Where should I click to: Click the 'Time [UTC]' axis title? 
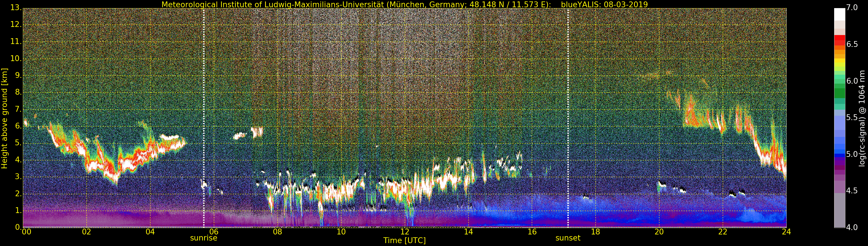point(404,241)
